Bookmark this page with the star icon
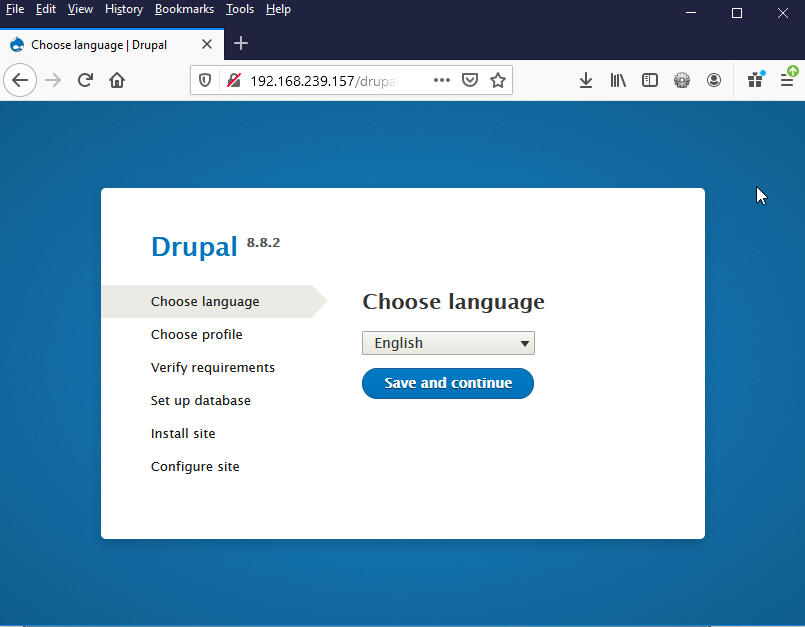Image resolution: width=805 pixels, height=627 pixels. pyautogui.click(x=498, y=81)
